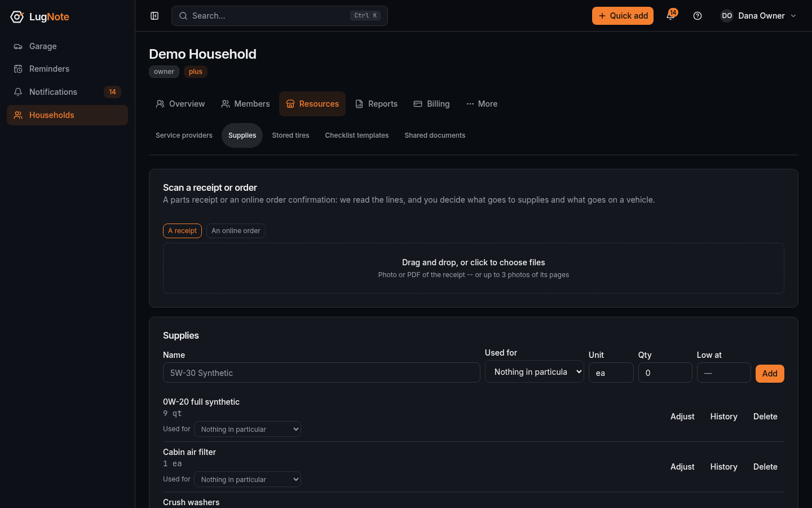Click the receipt file drop zone

(x=474, y=268)
